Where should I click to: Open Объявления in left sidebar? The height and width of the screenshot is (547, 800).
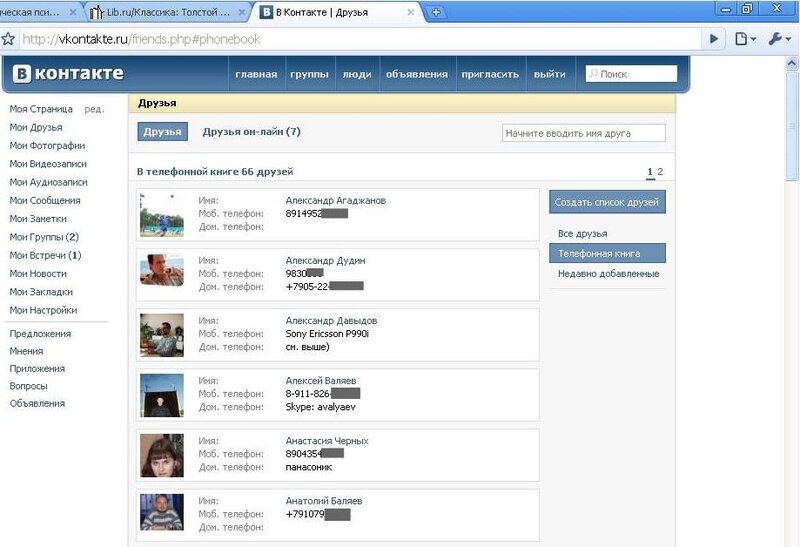tap(37, 403)
